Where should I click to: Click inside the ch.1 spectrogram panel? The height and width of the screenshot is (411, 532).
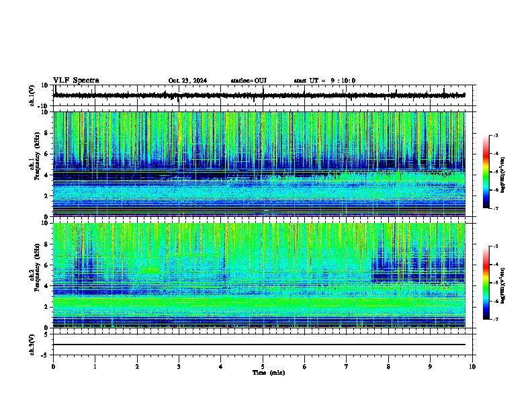(259, 164)
